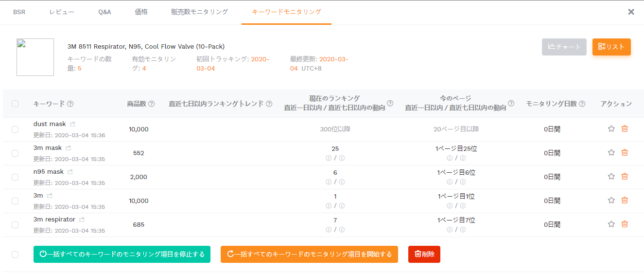
Task: Switch to チャート view
Action: 564,47
